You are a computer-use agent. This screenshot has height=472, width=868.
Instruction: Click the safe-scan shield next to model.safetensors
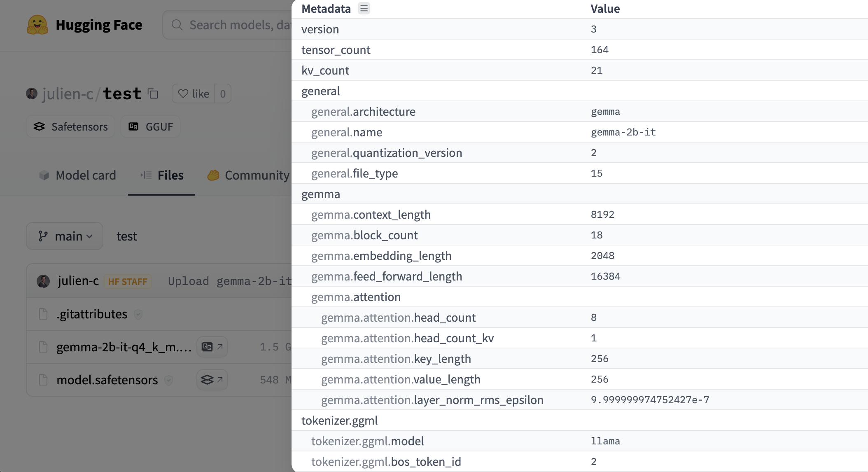point(168,380)
